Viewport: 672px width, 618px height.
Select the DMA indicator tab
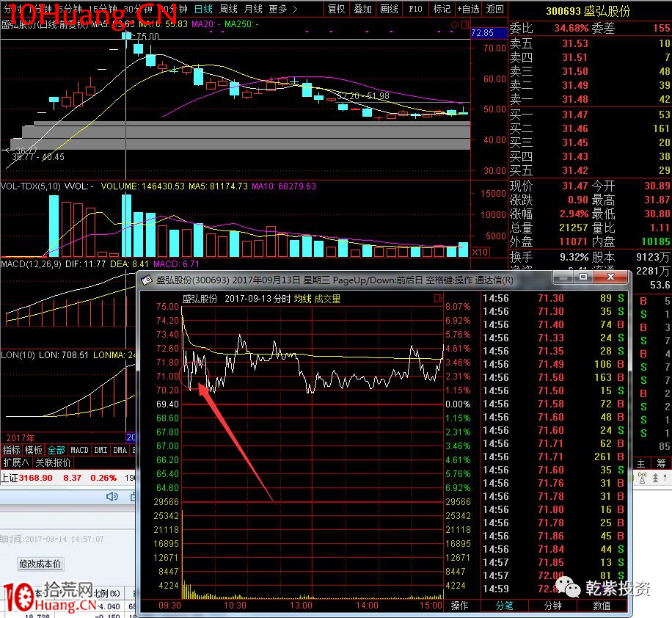click(120, 450)
